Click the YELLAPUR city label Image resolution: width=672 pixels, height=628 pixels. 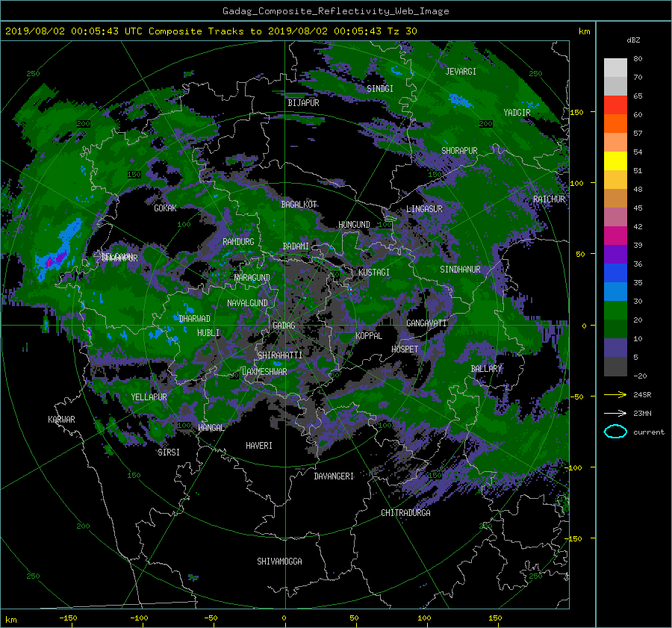click(x=149, y=397)
